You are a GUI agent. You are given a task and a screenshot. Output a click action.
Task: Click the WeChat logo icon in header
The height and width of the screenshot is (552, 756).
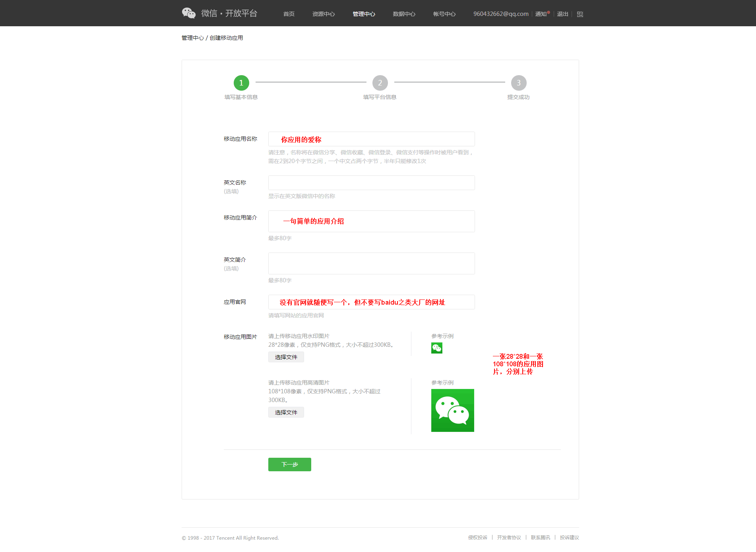pos(189,13)
